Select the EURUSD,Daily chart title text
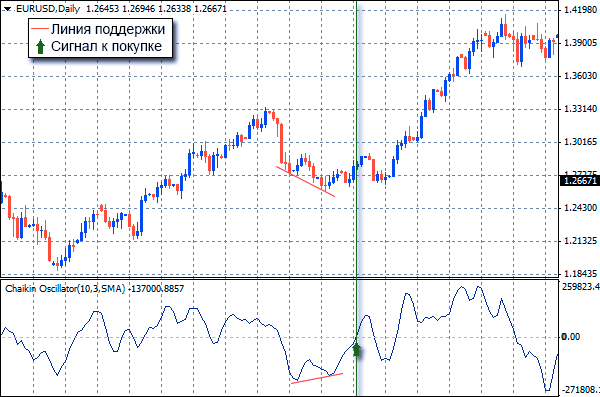600x397 pixels. click(x=47, y=8)
